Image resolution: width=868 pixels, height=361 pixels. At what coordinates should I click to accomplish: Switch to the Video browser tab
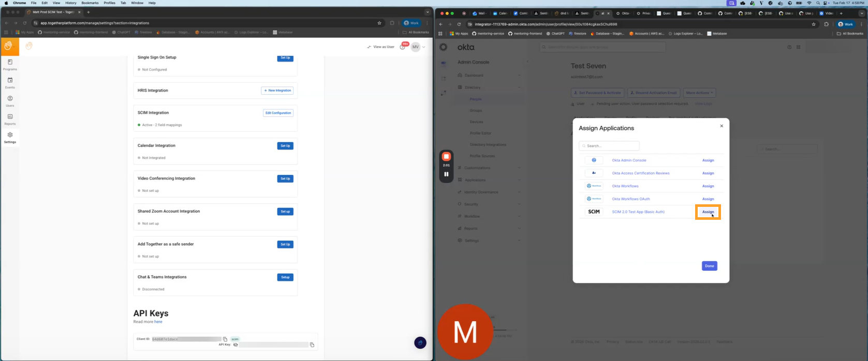click(x=826, y=13)
